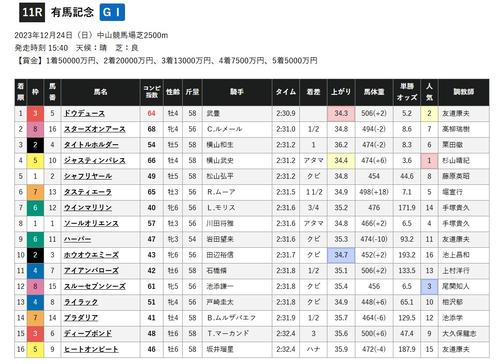Select the pink-highlighted 34.3 cell
This screenshot has width=500, height=364.
341,114
